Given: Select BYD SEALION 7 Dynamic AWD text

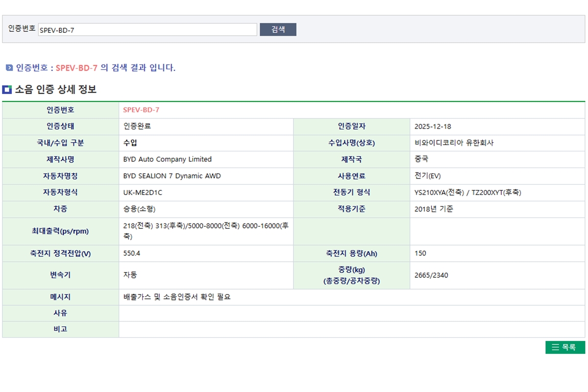Looking at the screenshot, I should (172, 176).
